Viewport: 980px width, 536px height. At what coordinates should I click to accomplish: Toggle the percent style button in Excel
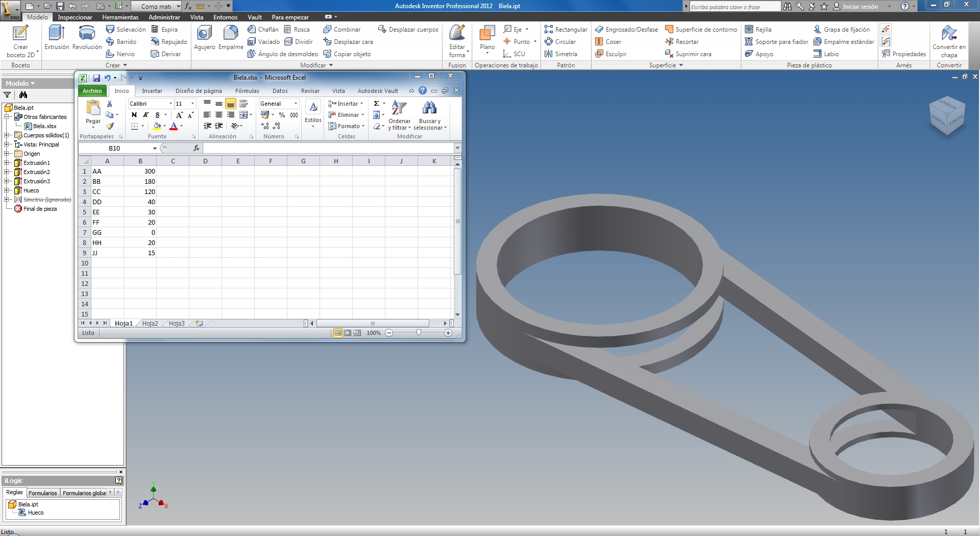click(x=282, y=115)
